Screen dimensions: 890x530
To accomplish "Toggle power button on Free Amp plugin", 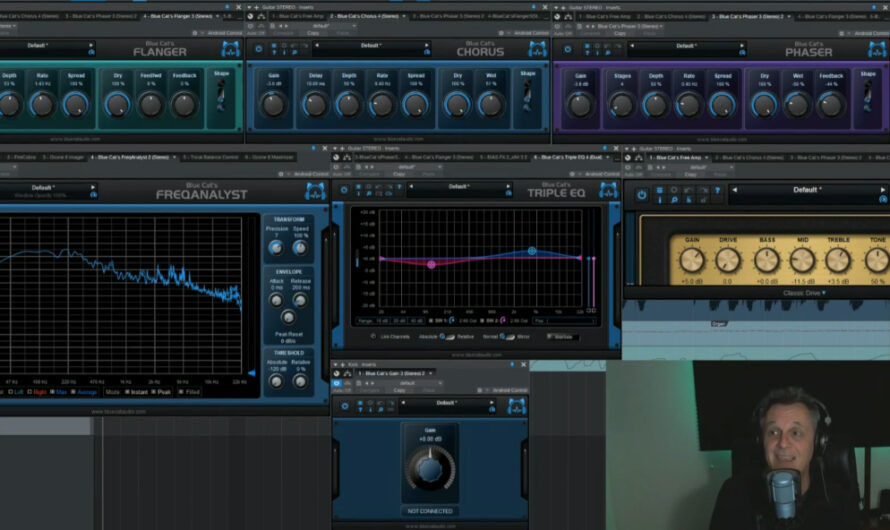I will pos(641,195).
